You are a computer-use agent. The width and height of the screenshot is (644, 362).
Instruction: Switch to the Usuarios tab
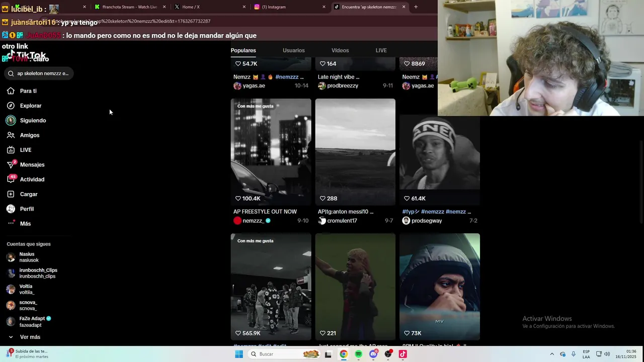[294, 50]
